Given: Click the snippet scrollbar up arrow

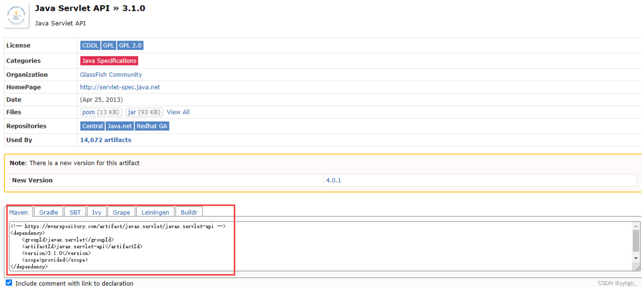Looking at the screenshot, I should 636,226.
